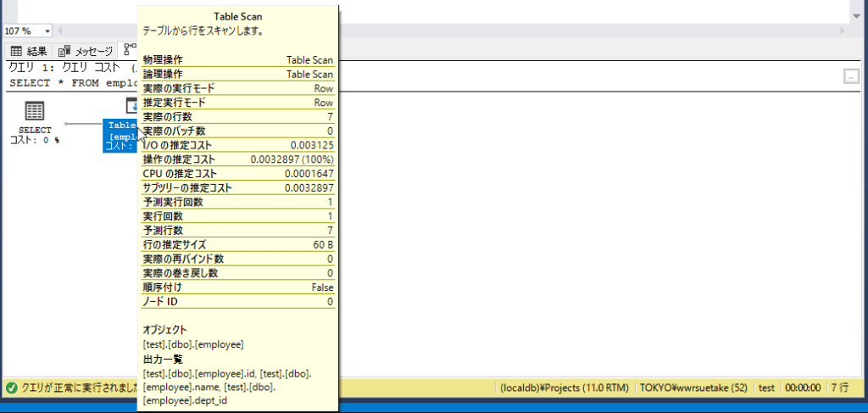Click the 'テーブルから行をスキャンします。' description
Viewport: 868px width, 413px height.
coord(203,31)
